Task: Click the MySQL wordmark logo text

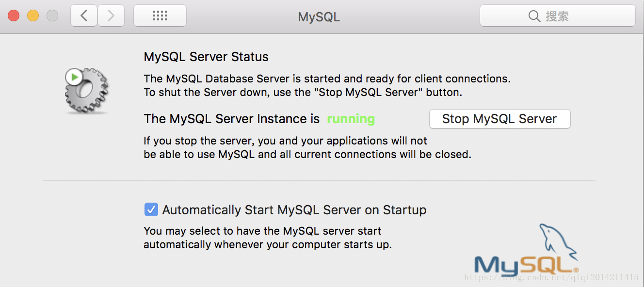Action: (x=526, y=265)
